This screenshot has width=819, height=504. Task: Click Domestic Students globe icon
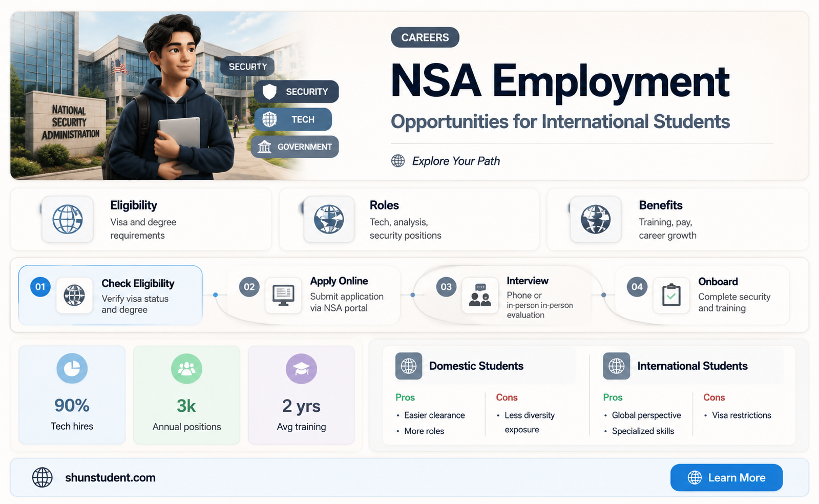[x=409, y=366]
